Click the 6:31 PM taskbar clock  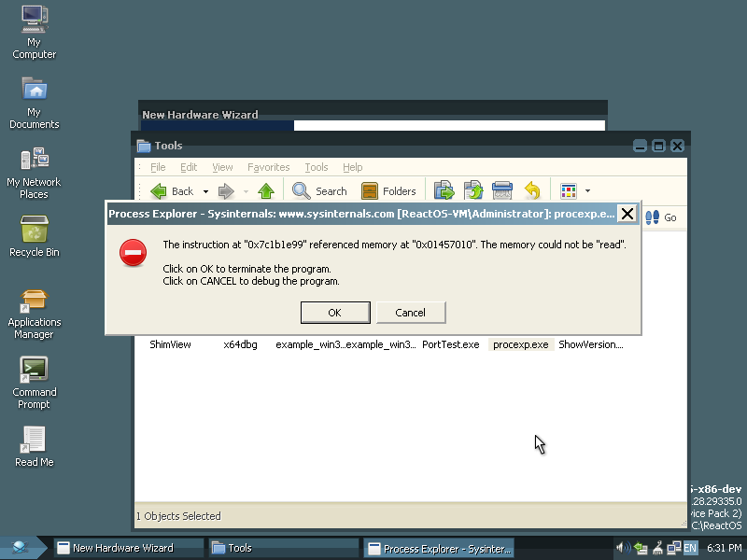tap(725, 548)
